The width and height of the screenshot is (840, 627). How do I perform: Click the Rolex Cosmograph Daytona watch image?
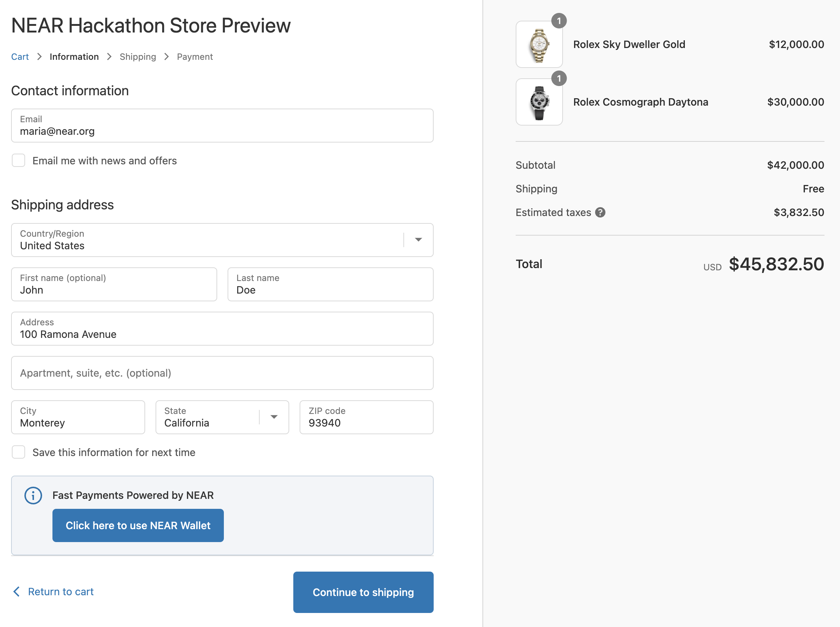point(539,103)
